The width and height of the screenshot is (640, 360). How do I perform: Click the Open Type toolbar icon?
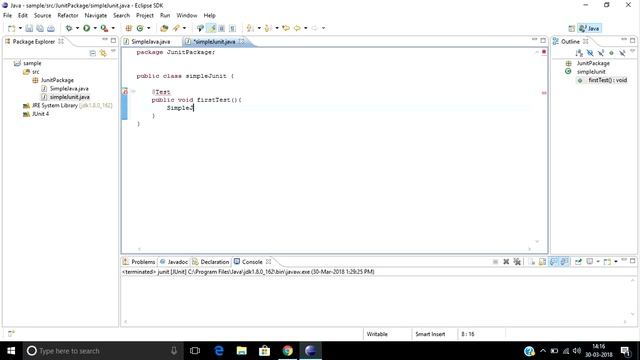click(164, 28)
